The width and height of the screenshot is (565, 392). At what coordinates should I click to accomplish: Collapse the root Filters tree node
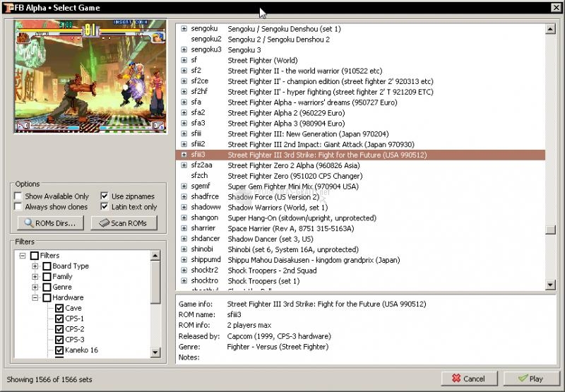23,256
